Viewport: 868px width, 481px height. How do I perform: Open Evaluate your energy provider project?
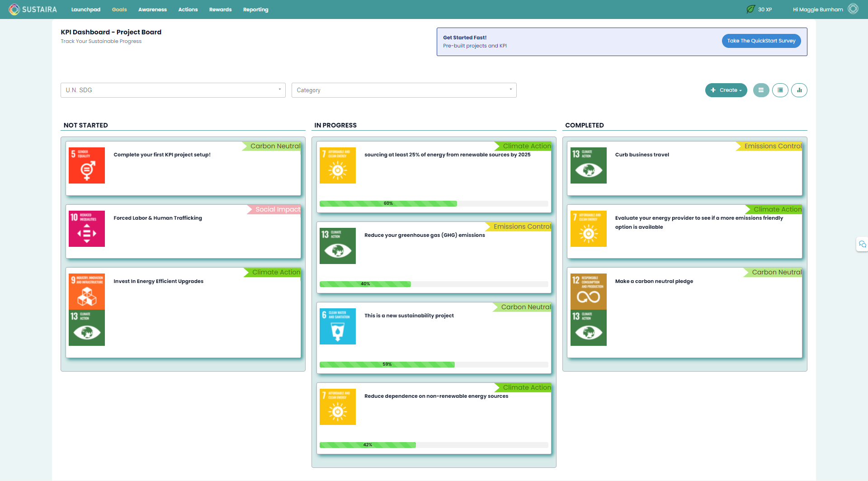(x=699, y=222)
